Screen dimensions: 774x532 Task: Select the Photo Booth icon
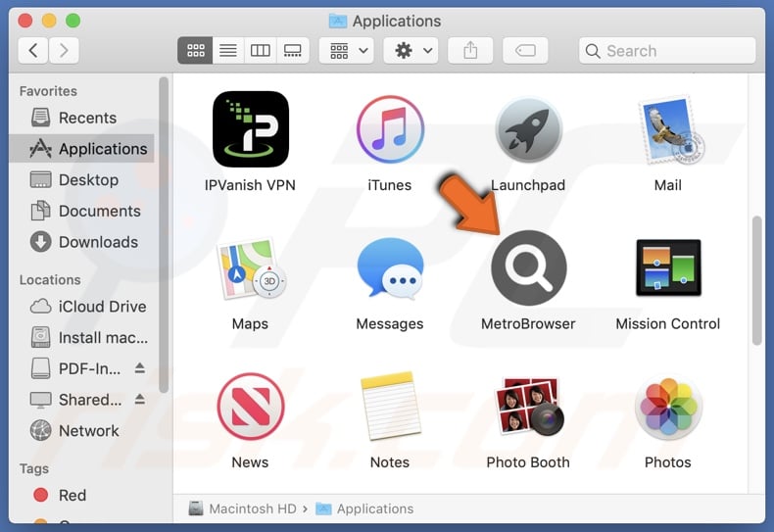point(529,407)
